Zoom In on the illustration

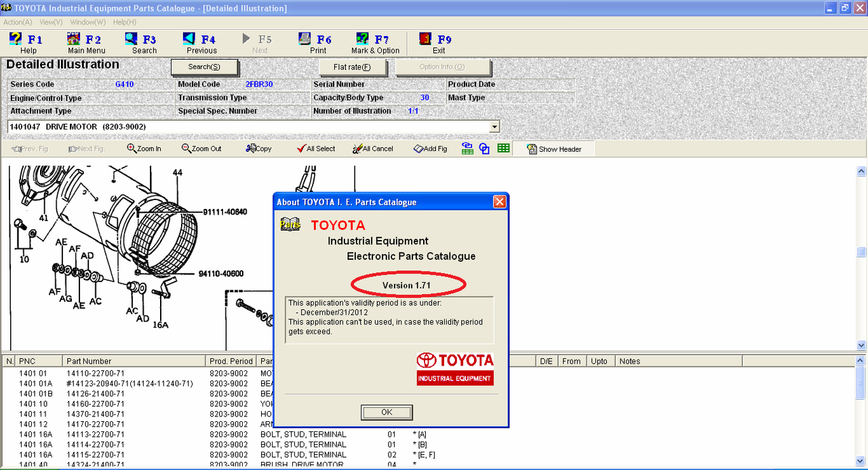[144, 149]
